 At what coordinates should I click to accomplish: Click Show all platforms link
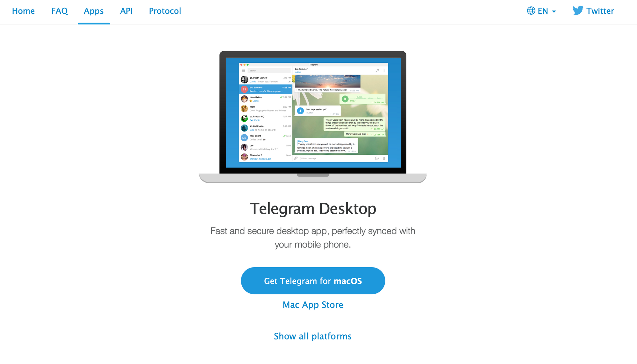coord(313,336)
